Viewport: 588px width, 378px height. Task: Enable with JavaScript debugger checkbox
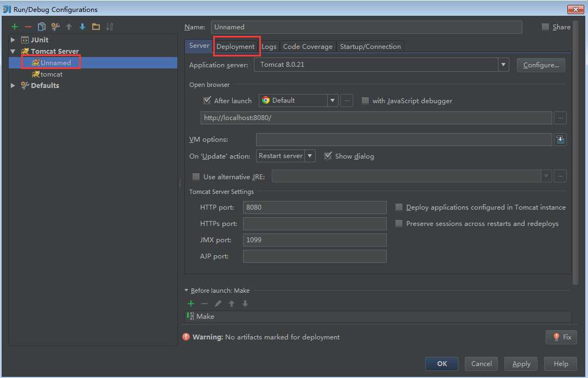click(365, 100)
